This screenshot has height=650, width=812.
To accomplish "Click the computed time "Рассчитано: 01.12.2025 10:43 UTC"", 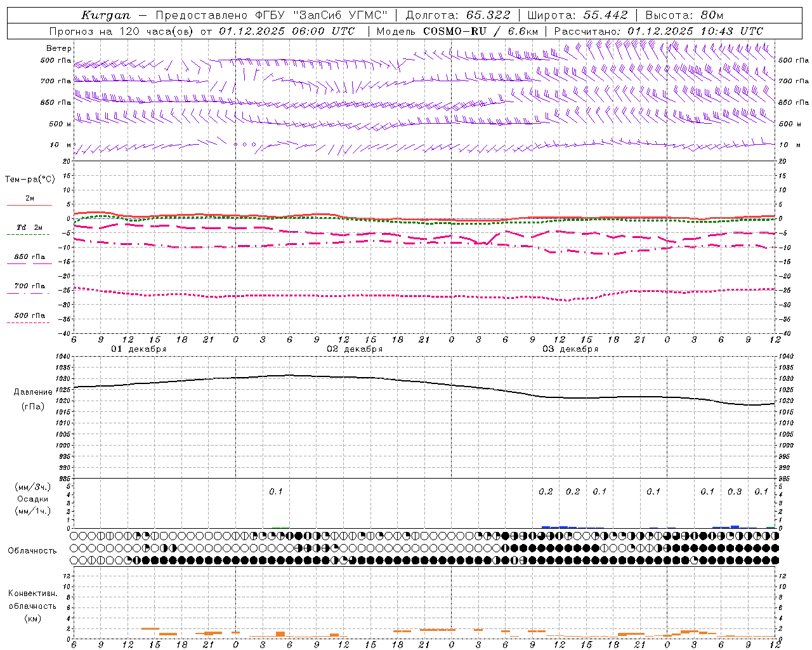I will click(658, 31).
